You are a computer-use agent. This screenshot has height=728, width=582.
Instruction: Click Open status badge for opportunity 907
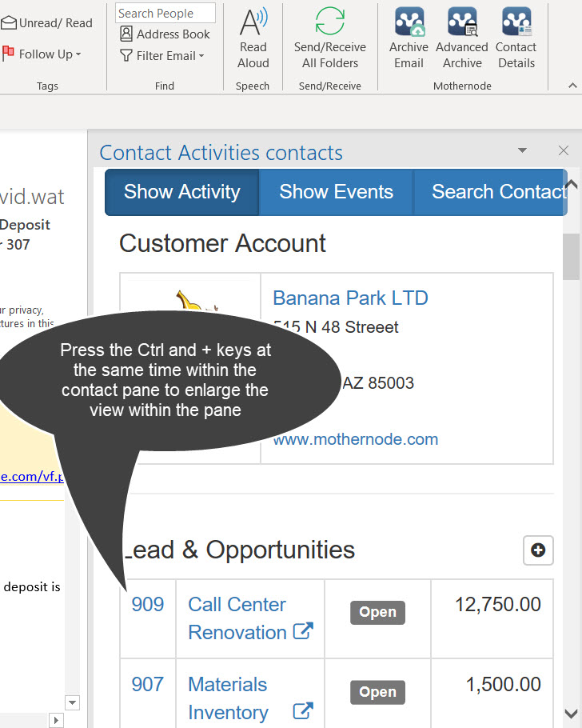pos(377,692)
